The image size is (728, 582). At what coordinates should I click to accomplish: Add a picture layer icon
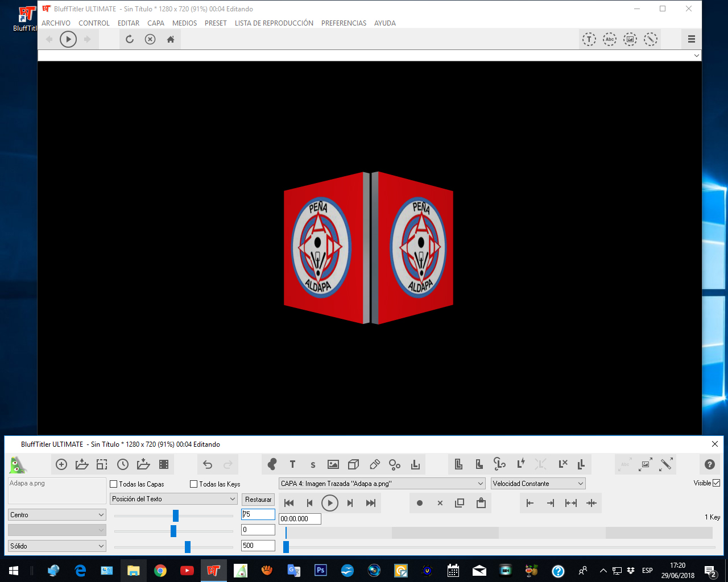pyautogui.click(x=333, y=464)
